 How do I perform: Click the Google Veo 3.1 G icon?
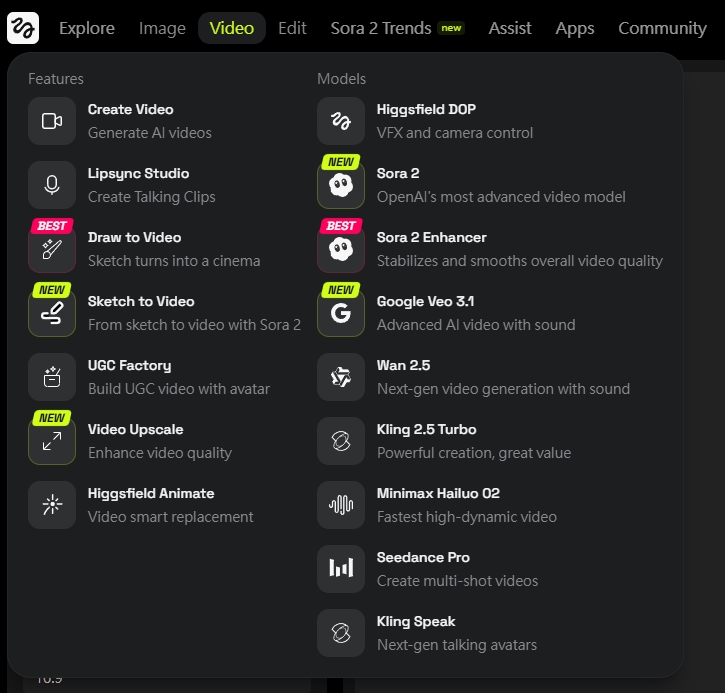tap(341, 313)
